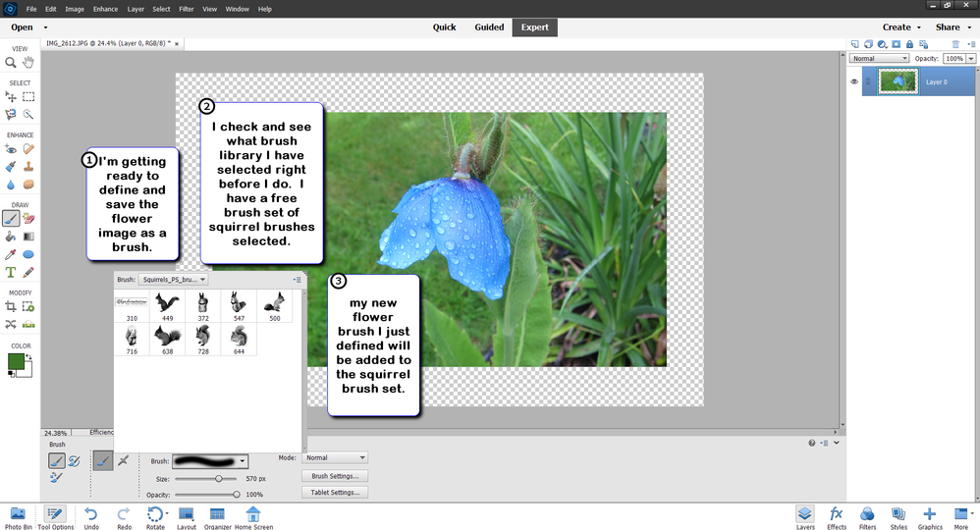
Task: Select the Paint Bucket tool
Action: coord(11,237)
